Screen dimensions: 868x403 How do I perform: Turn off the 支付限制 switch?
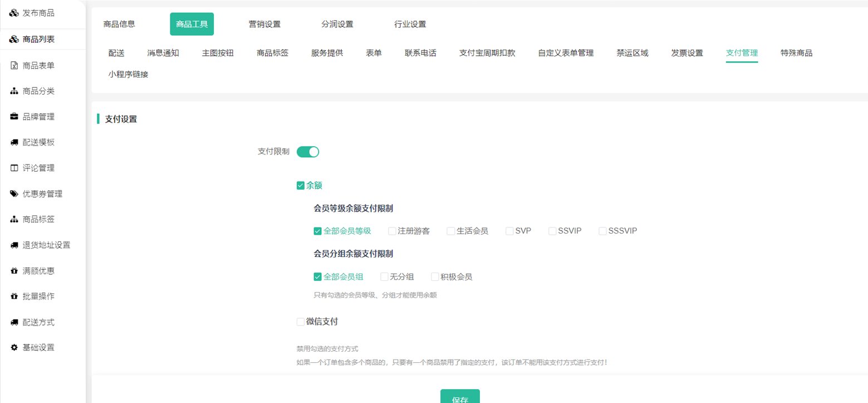308,152
